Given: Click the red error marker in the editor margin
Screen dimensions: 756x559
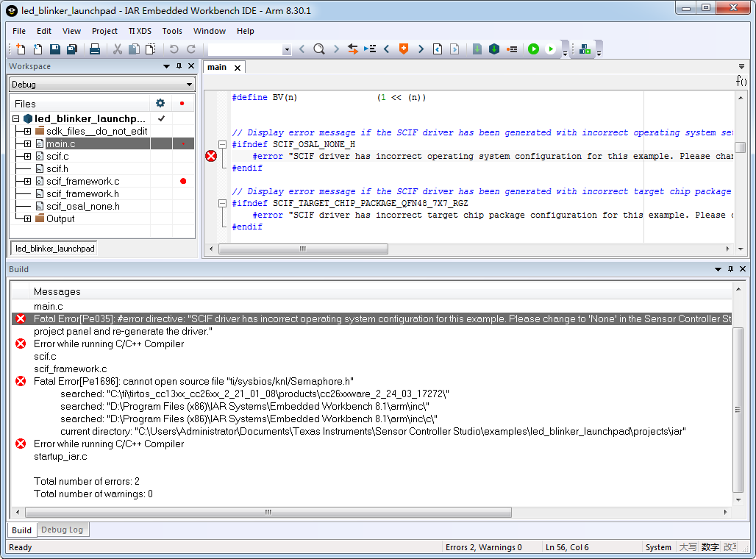Looking at the screenshot, I should pos(211,156).
